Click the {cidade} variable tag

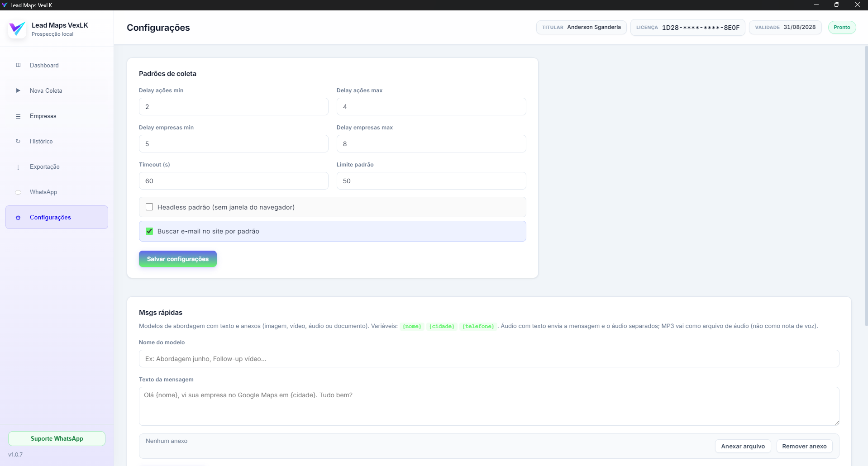(442, 326)
